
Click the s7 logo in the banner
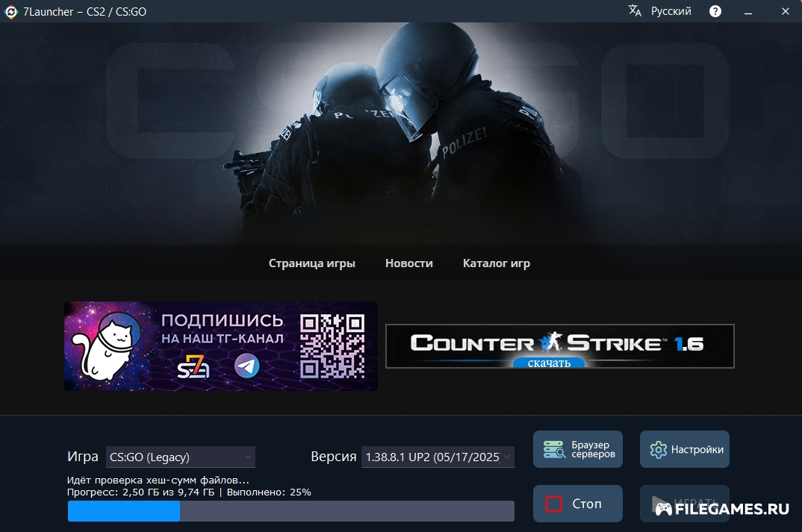pos(193,367)
